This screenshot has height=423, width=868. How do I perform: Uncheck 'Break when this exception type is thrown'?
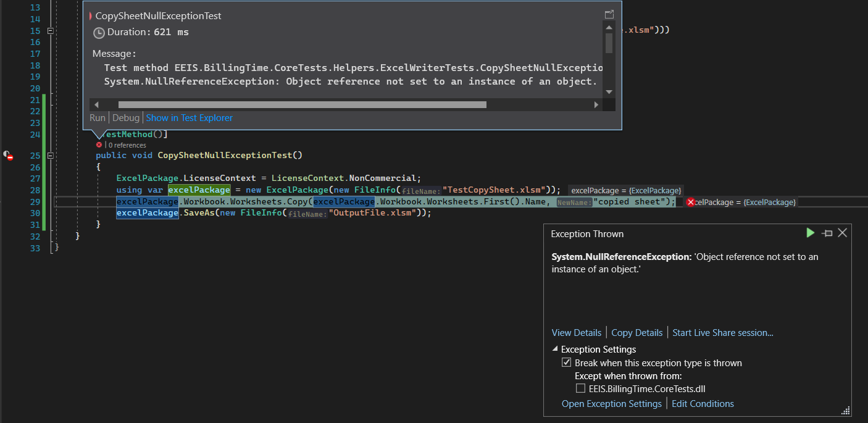point(567,362)
